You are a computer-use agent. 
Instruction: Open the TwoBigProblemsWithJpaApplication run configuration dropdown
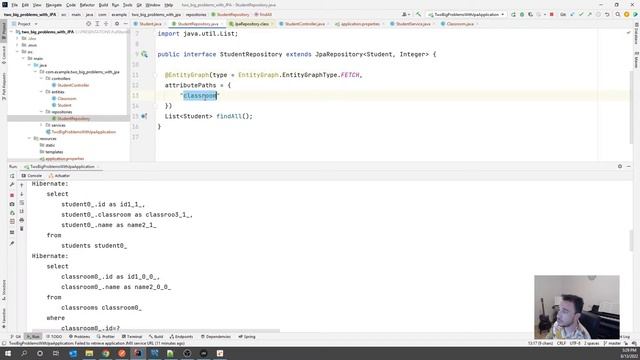466,14
